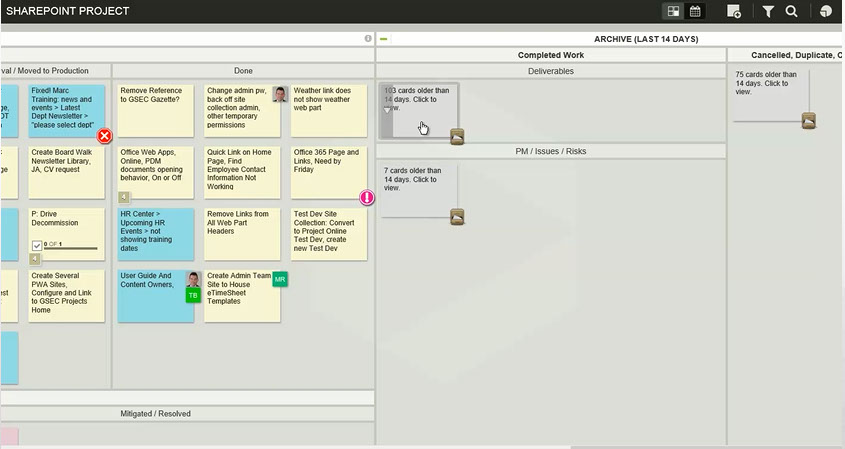The width and height of the screenshot is (845, 449).
Task: Click the pink alert icon on Office 365 card
Action: click(367, 198)
